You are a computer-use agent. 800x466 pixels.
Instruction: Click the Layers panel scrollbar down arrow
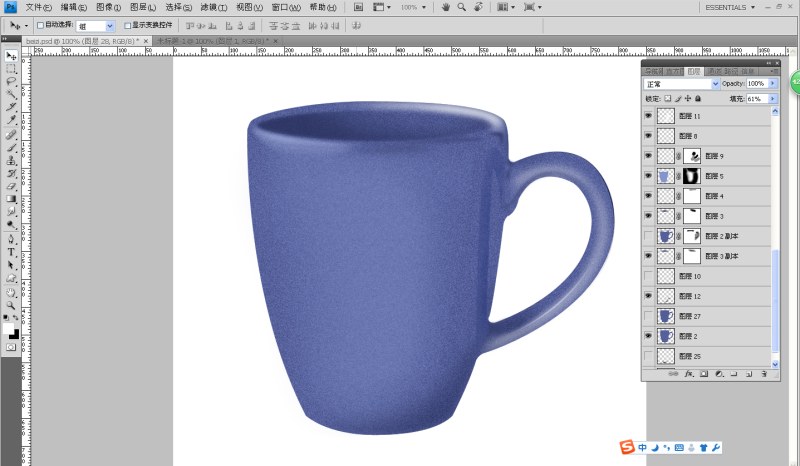(x=775, y=364)
